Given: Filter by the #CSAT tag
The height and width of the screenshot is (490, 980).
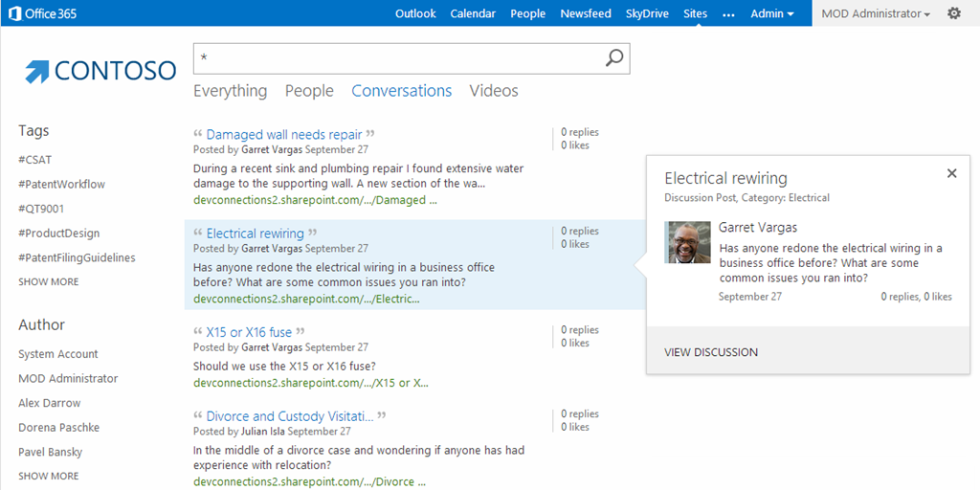Looking at the screenshot, I should 35,160.
